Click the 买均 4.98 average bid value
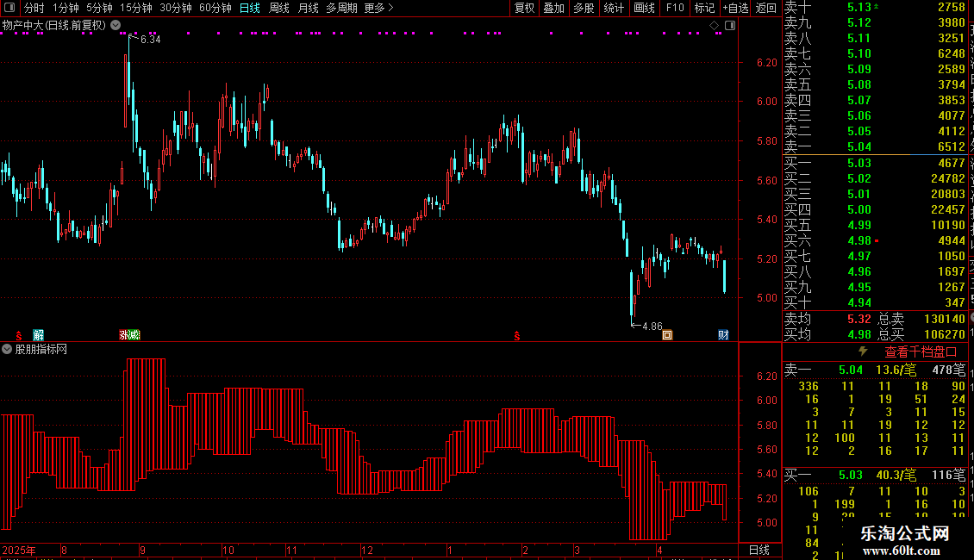The image size is (974, 560). (859, 334)
